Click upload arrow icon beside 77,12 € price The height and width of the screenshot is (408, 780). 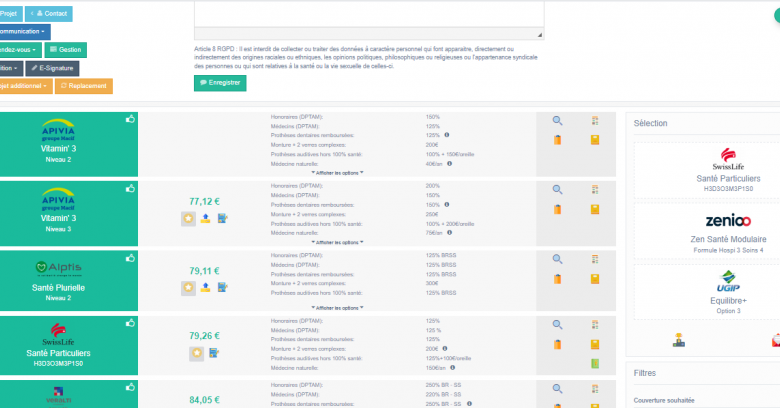tap(205, 218)
